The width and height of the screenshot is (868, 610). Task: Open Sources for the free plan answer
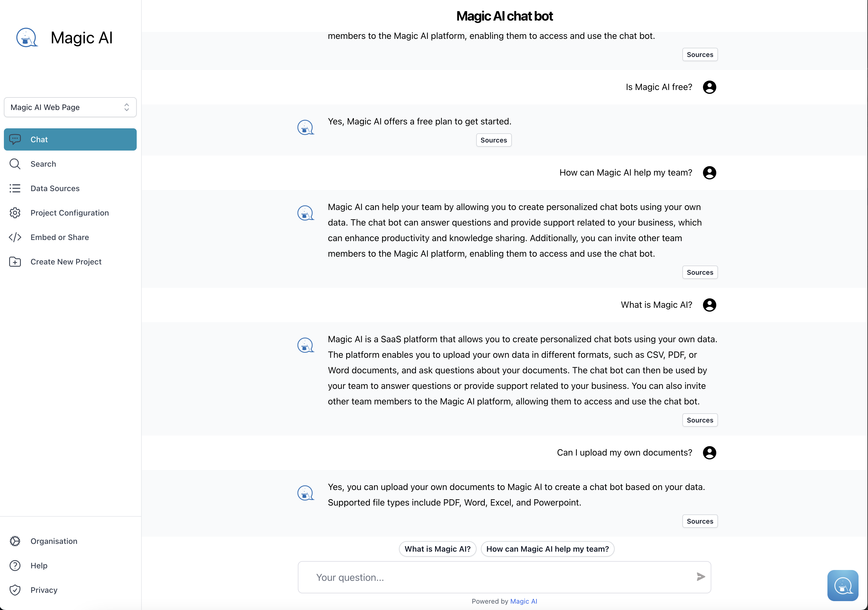click(x=493, y=140)
